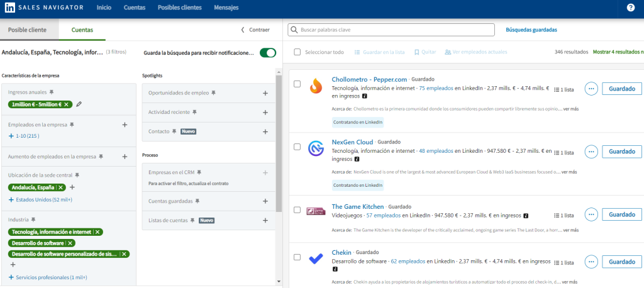The height and width of the screenshot is (288, 644).
Task: Remove the Andalucía, España location chip
Action: [60, 187]
